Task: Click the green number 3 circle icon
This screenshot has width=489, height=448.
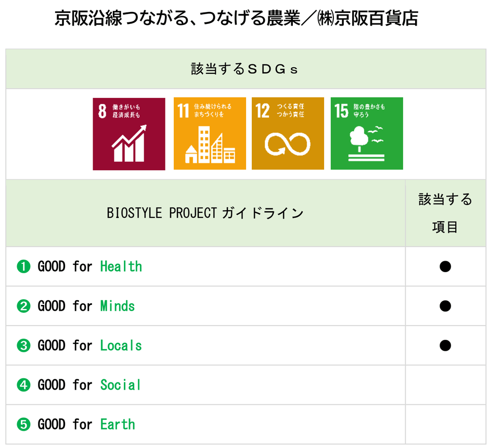Action: pos(23,346)
